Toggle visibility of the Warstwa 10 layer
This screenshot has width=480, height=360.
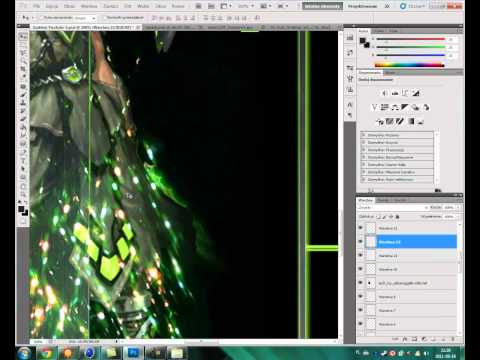pyautogui.click(x=361, y=269)
